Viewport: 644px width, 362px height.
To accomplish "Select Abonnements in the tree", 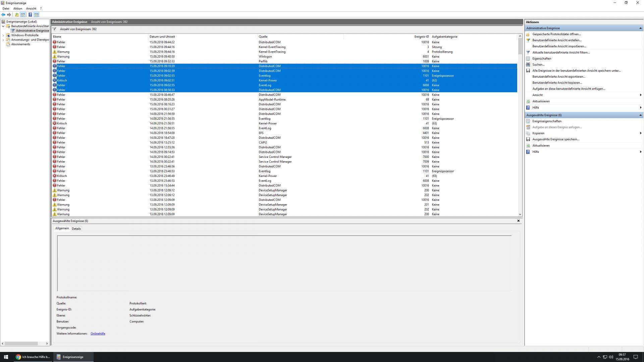I will [20, 44].
